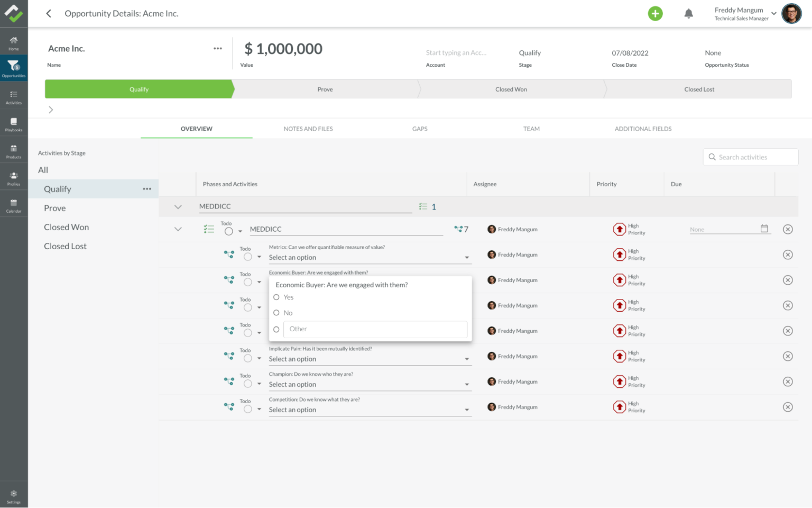Open Metrics Select an option dropdown
This screenshot has width=812, height=508.
point(368,258)
